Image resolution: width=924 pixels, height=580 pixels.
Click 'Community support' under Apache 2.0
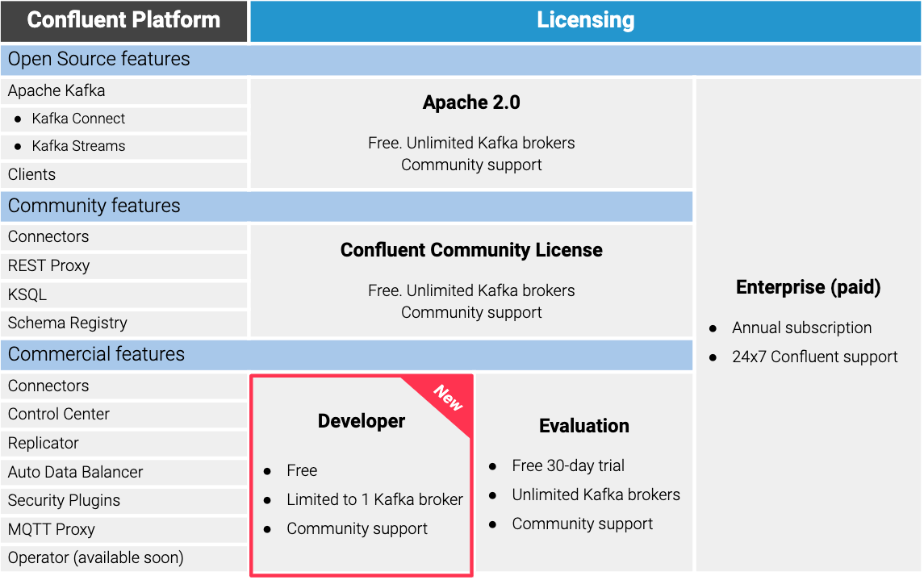tap(471, 165)
